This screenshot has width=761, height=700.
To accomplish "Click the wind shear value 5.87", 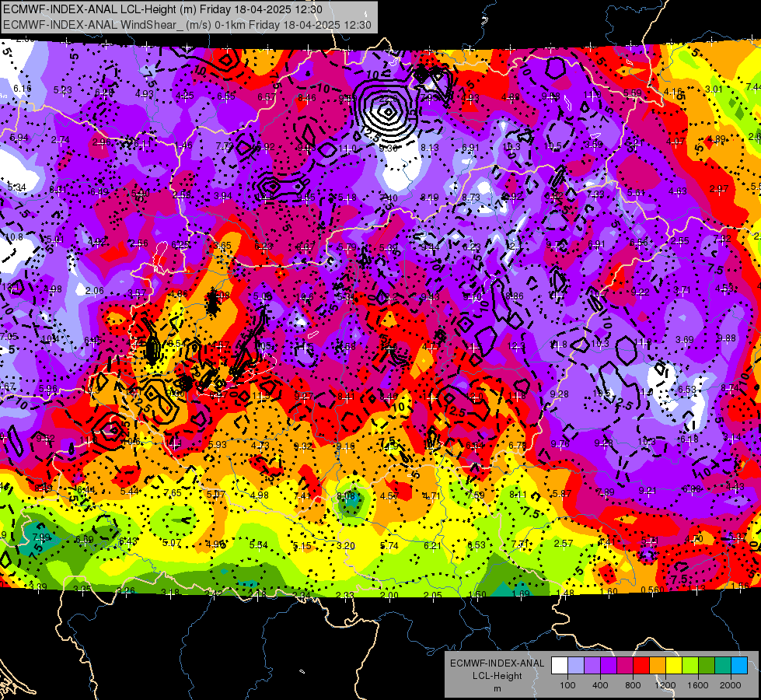I will click(562, 494).
